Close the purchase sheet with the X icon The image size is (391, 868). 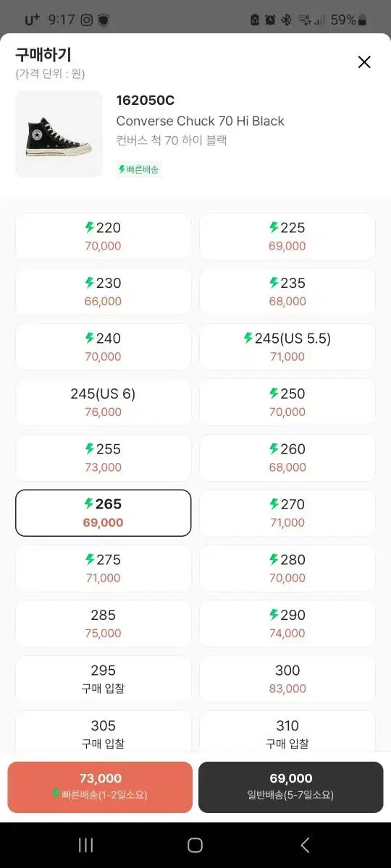click(x=364, y=62)
